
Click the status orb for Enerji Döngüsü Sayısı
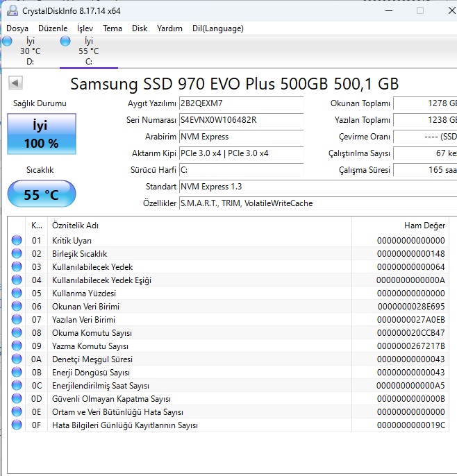[x=17, y=372]
